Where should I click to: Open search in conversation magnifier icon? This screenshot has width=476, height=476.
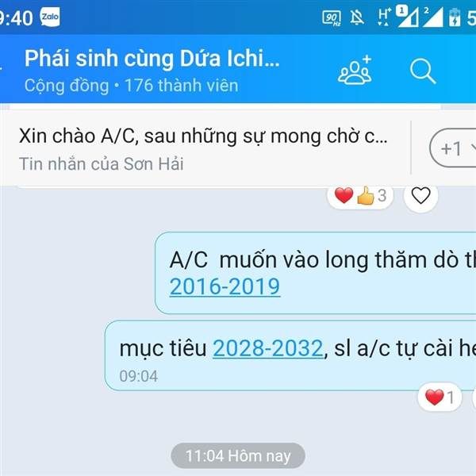coord(423,71)
